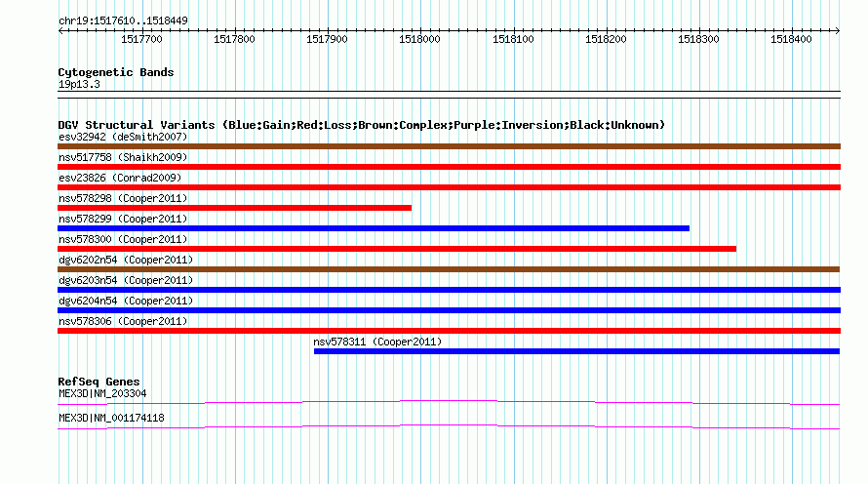Open the esv23826 (Conrad2009) label
868x484 pixels.
120,178
